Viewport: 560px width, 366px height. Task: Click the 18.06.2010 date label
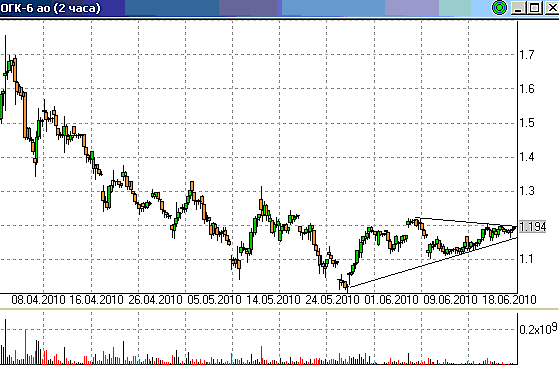pos(509,300)
